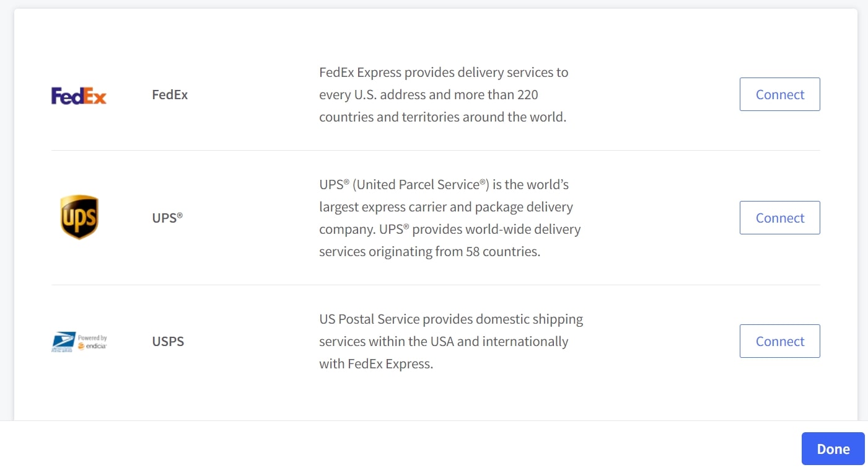Click the blue Done button
The width and height of the screenshot is (868, 475).
coord(833,449)
